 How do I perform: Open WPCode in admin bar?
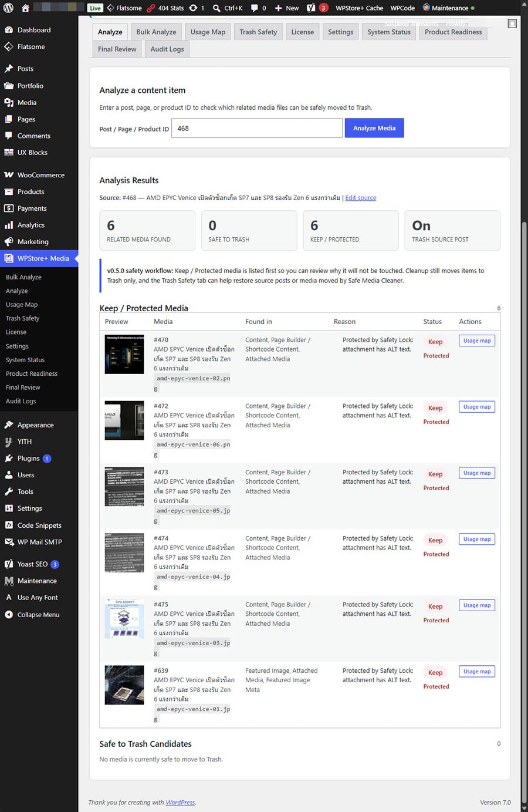tap(402, 8)
